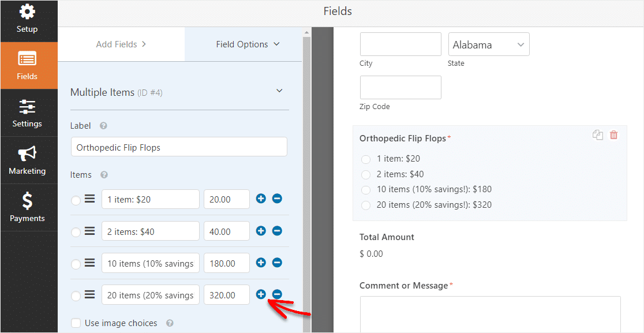
Task: Enable Use image choices checkbox
Action: point(76,323)
